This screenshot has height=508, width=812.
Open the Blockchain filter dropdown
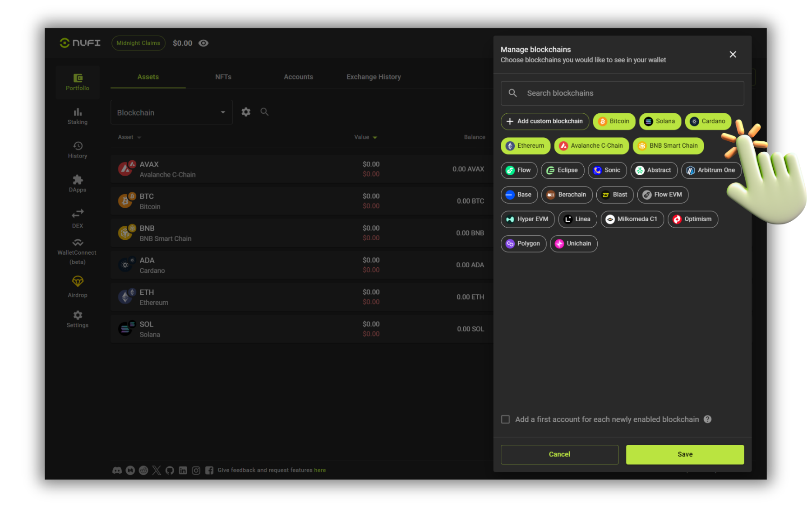pyautogui.click(x=171, y=112)
